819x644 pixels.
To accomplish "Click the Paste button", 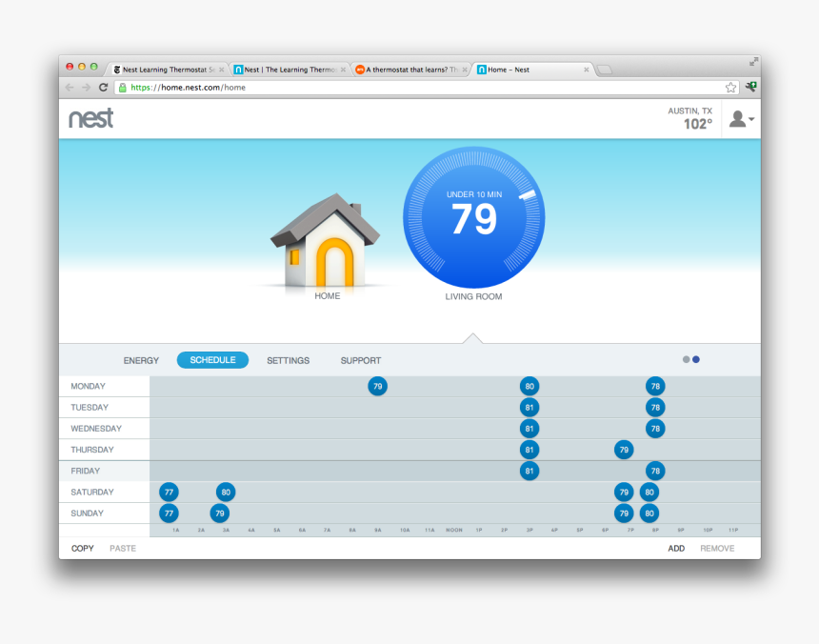I will [x=123, y=549].
